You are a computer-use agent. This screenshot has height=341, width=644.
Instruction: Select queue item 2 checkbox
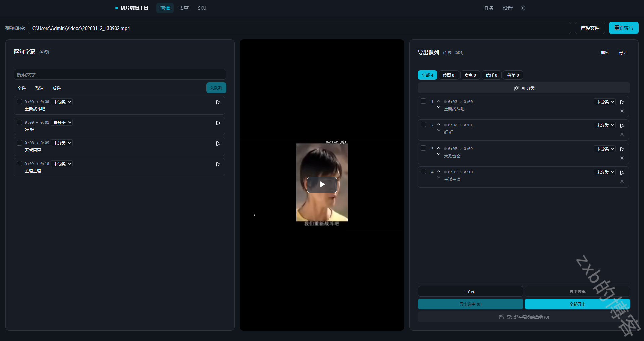(423, 124)
